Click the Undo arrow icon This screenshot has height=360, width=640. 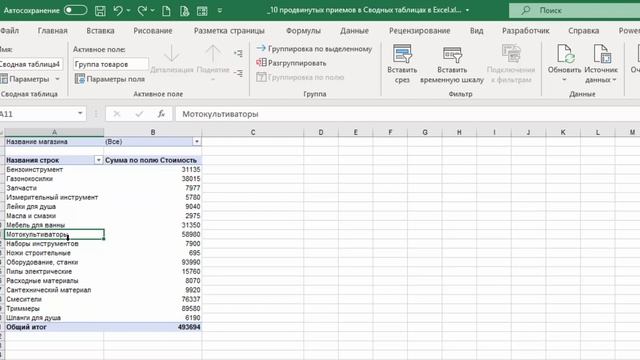pyautogui.click(x=118, y=10)
